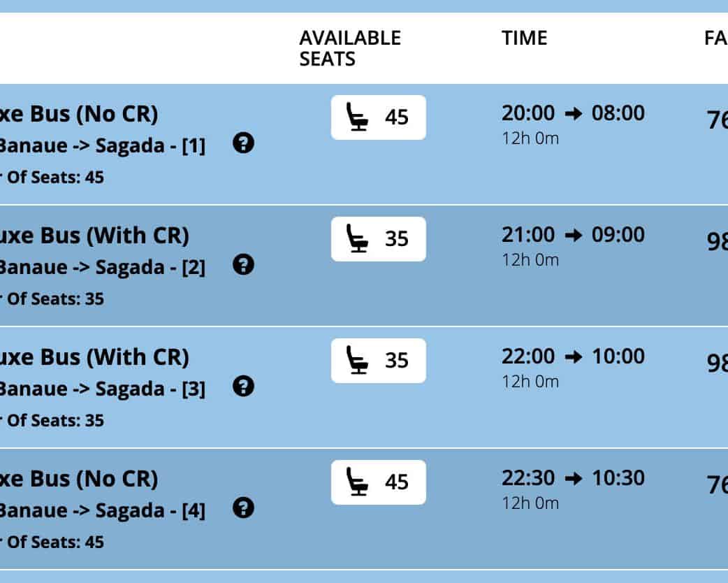Screen dimensions: 728x583
Task: Select the Banaue -> Sagada - [1] trip title
Action: (x=102, y=147)
